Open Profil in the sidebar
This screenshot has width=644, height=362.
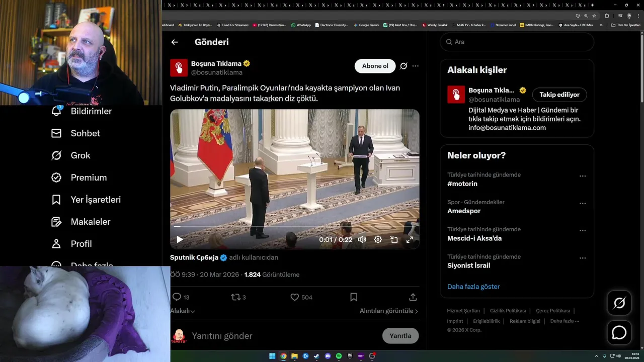tap(71, 244)
